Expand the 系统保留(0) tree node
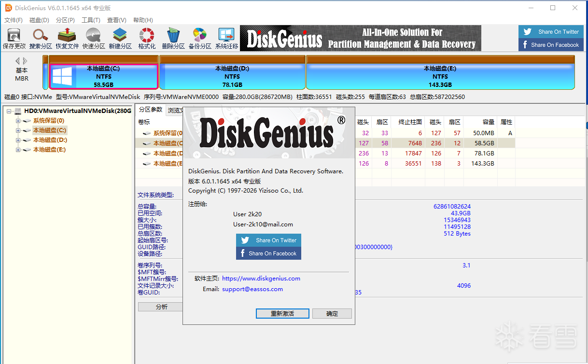 pos(18,121)
